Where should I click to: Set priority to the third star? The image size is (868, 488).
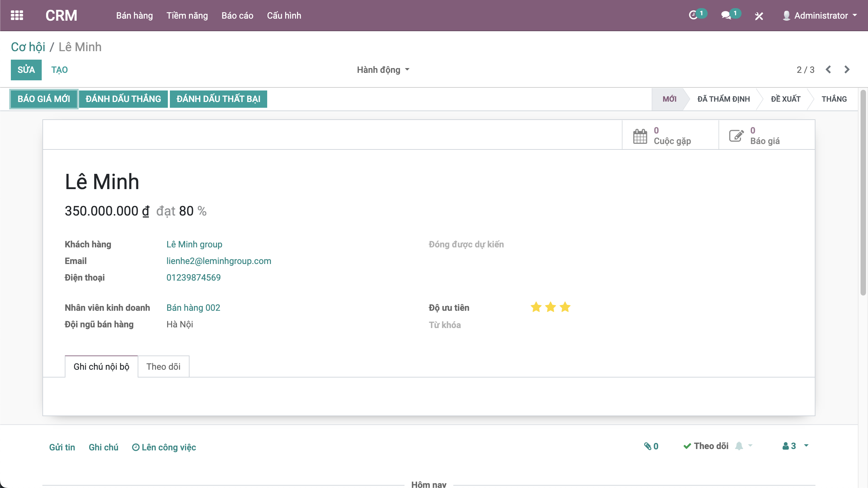point(565,307)
